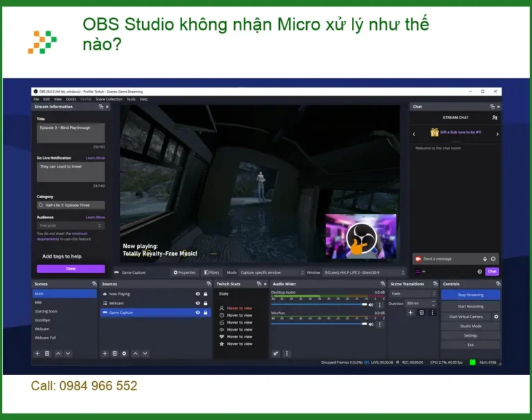Undock the Chat panel
This screenshot has height=420, width=532.
(492, 107)
